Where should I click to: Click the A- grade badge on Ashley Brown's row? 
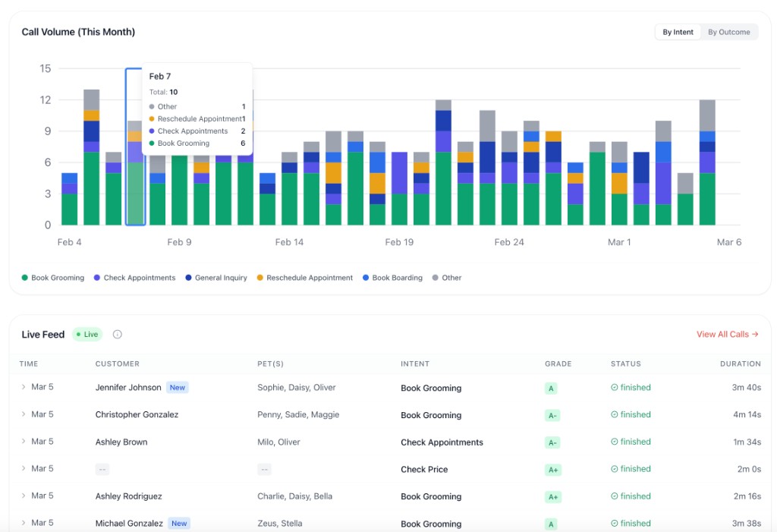pos(553,442)
